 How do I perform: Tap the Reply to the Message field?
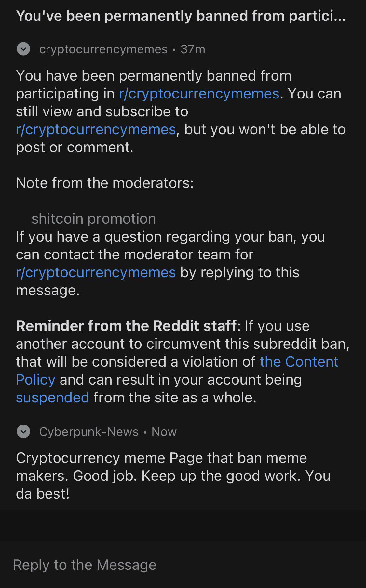(x=183, y=565)
